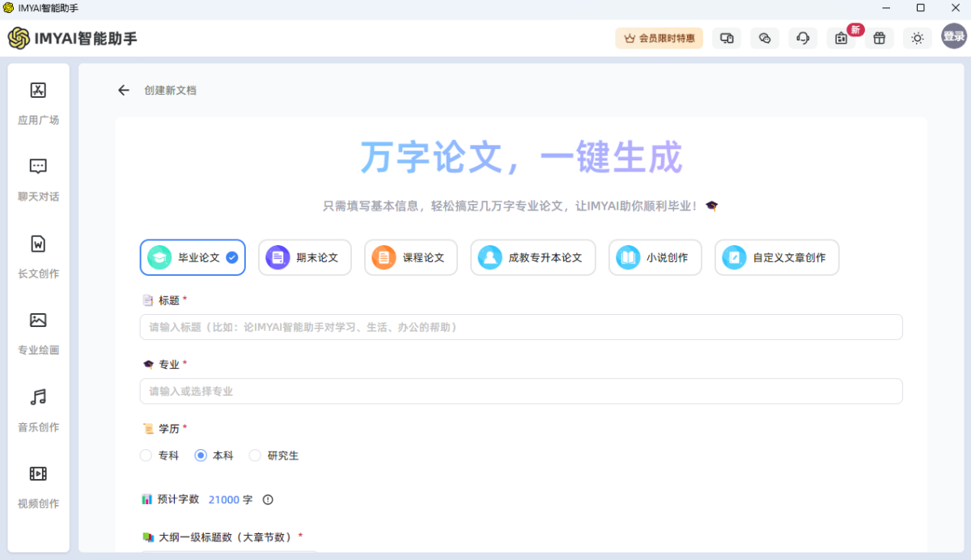The width and height of the screenshot is (971, 560).
Task: Click the 学历 field label
Action: [x=168, y=428]
